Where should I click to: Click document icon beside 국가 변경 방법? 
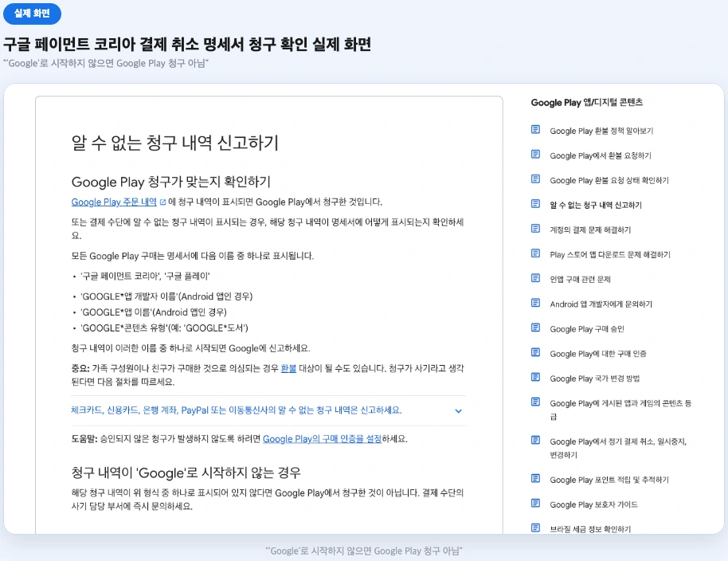click(x=535, y=377)
